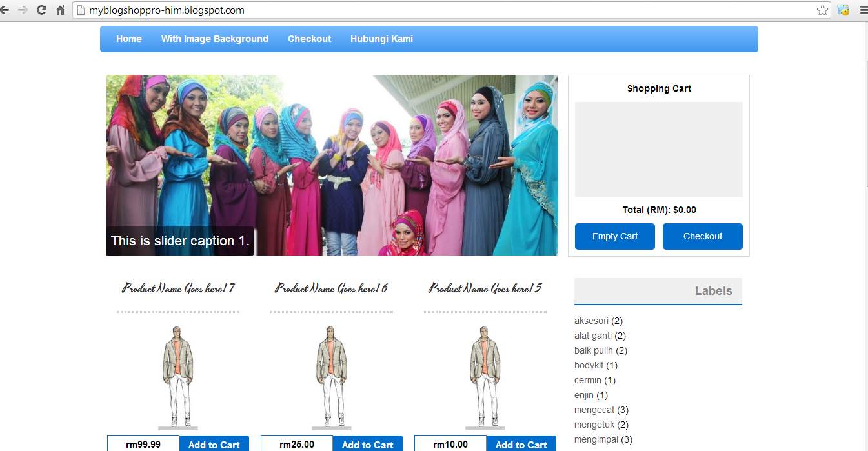Image resolution: width=868 pixels, height=451 pixels.
Task: Click the Checkout button in Shopping Cart
Action: point(703,236)
